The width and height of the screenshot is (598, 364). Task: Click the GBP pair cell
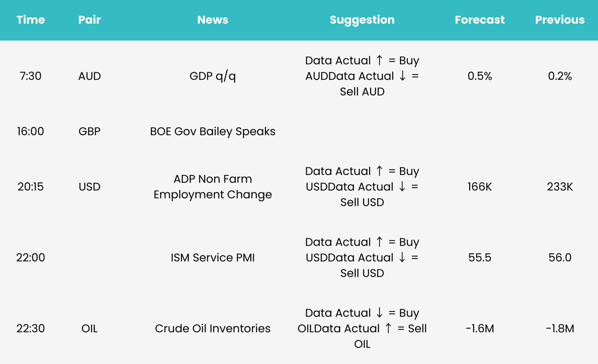[89, 131]
